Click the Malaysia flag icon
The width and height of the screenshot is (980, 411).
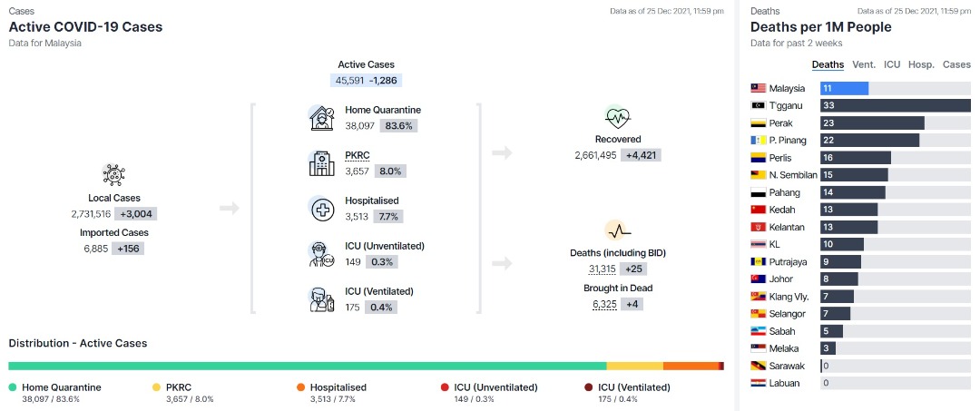[758, 89]
